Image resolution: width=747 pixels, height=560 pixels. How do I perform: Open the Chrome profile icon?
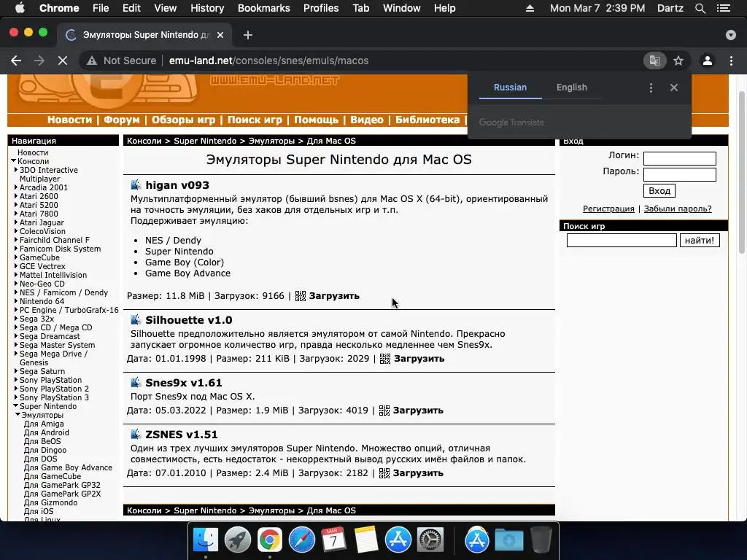(708, 61)
